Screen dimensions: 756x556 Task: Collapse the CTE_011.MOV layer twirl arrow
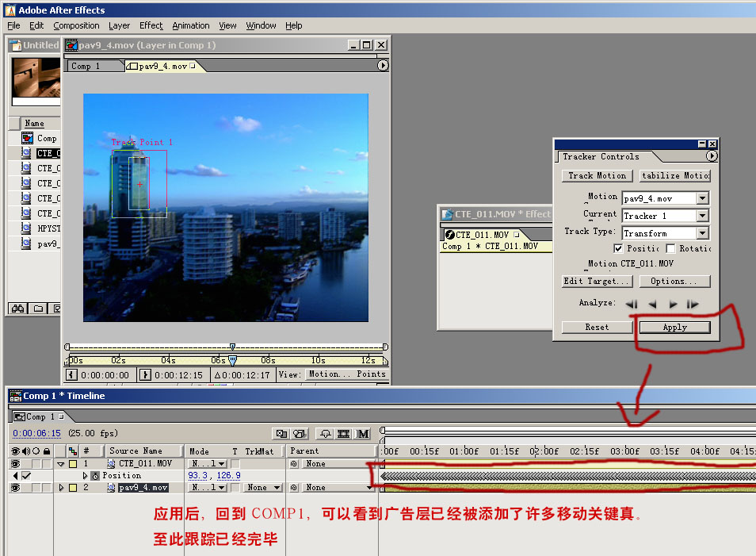[61, 464]
